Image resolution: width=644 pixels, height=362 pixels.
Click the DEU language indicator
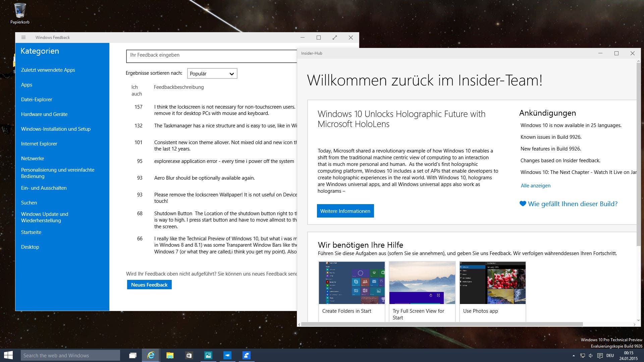(x=610, y=356)
